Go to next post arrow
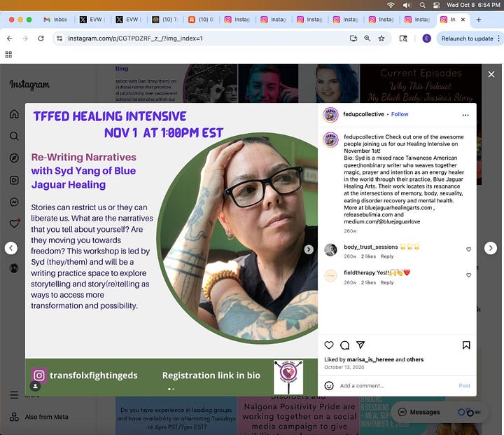504x435 pixels. 491,248
